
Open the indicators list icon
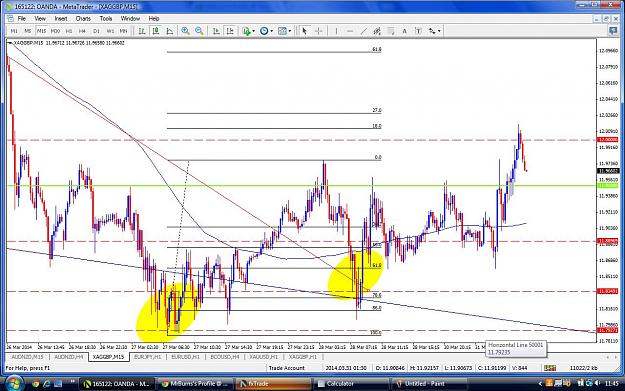click(246, 31)
